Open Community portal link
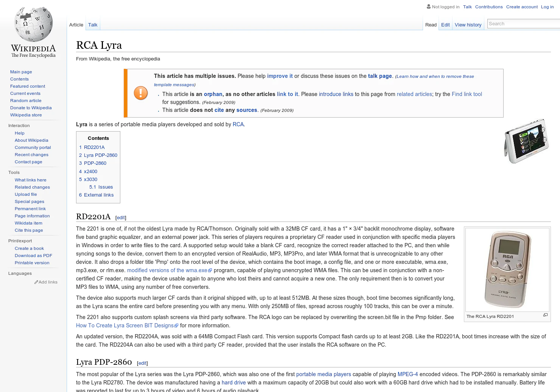The image size is (560, 392). coord(33,147)
